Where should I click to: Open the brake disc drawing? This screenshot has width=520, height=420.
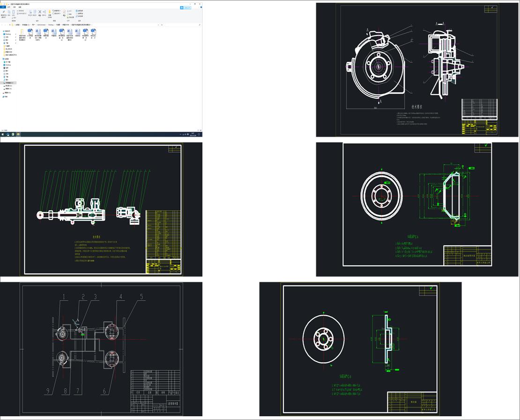360,349
